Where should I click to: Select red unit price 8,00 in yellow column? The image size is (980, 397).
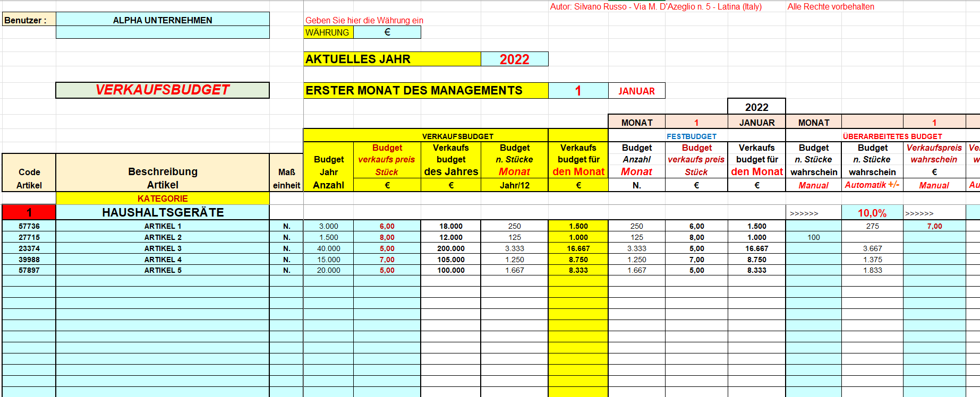tap(387, 237)
